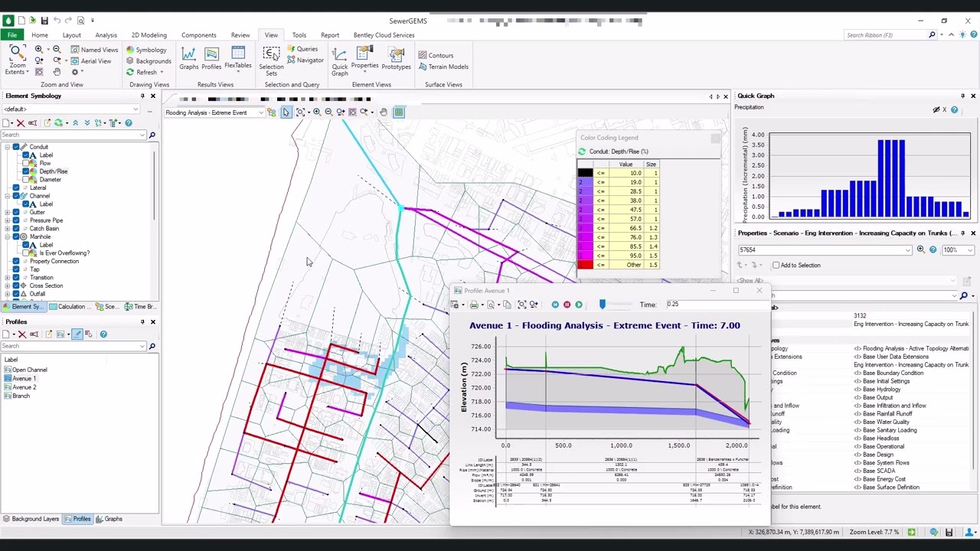Open the default symbology dropdown
980x551 pixels.
(136, 109)
